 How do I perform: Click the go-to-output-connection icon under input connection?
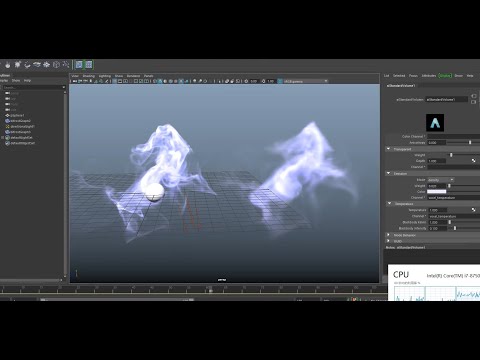(474, 102)
